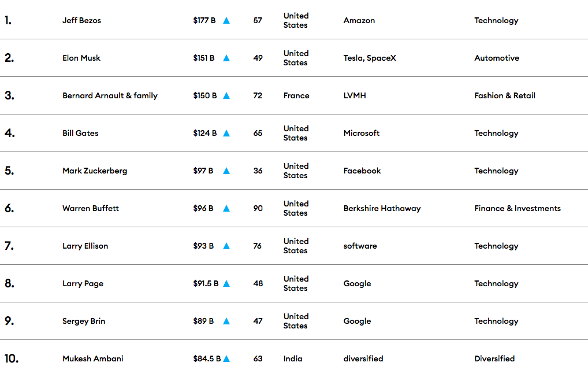The width and height of the screenshot is (588, 377).
Task: Click the up arrow next to Bill Gates's $124 B
Action: click(x=226, y=134)
